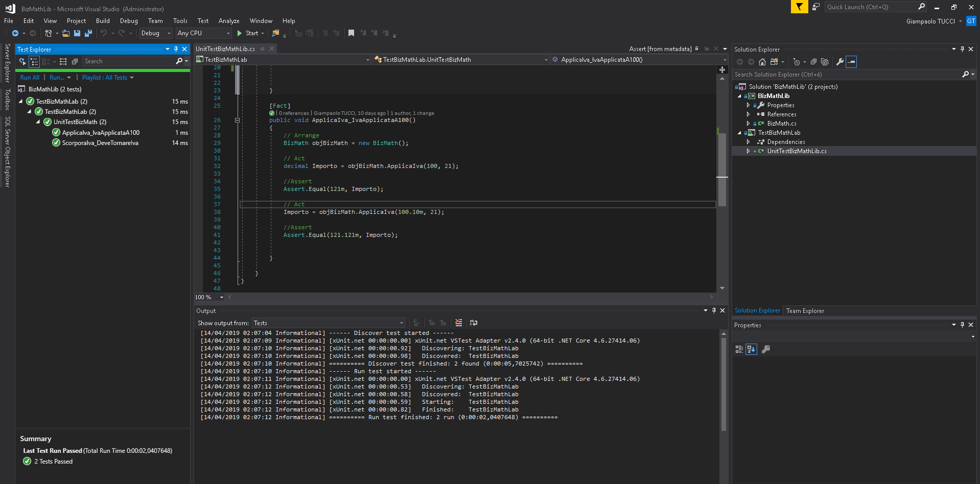Toggle the Test Explorer hierarchy view icon
Image resolution: width=980 pixels, height=484 pixels.
(x=34, y=61)
